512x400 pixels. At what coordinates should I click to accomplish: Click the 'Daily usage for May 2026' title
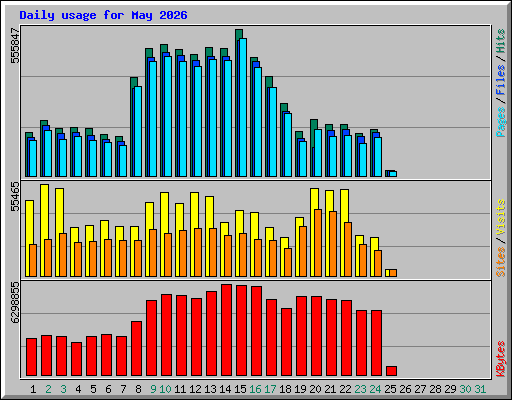point(103,15)
